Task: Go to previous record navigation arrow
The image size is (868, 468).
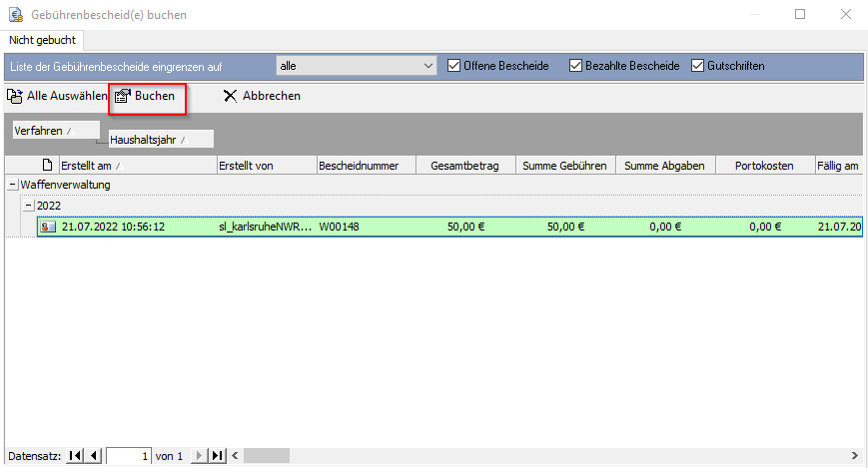Action: 94,456
